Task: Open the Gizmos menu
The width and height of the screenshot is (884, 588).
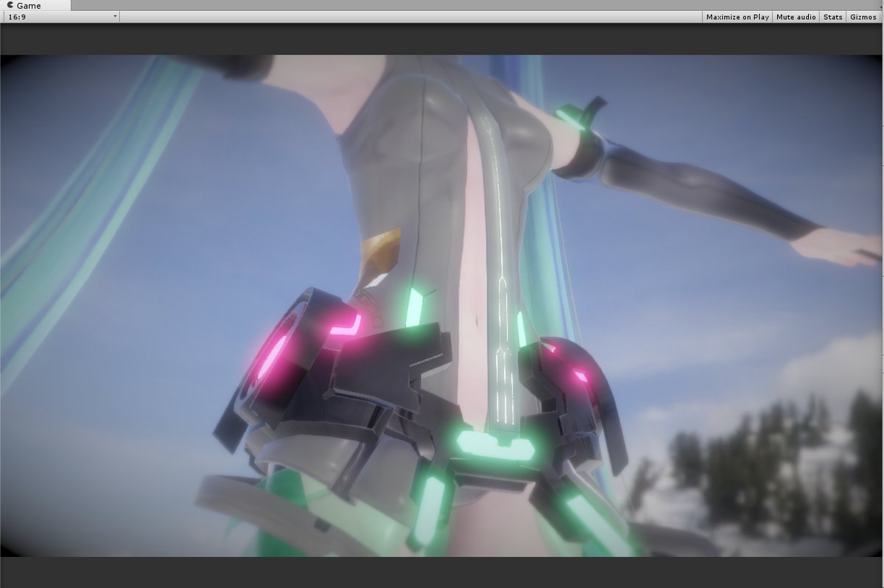Action: tap(863, 17)
